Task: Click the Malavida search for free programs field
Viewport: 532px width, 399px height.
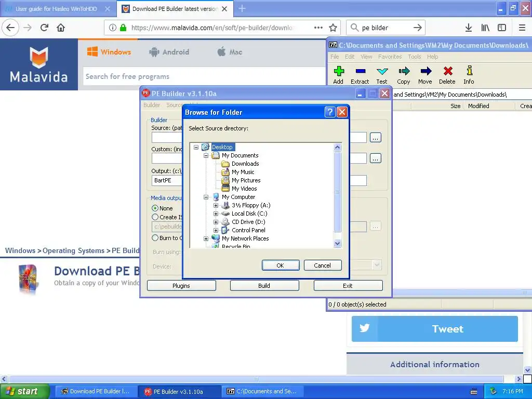Action: (x=204, y=76)
